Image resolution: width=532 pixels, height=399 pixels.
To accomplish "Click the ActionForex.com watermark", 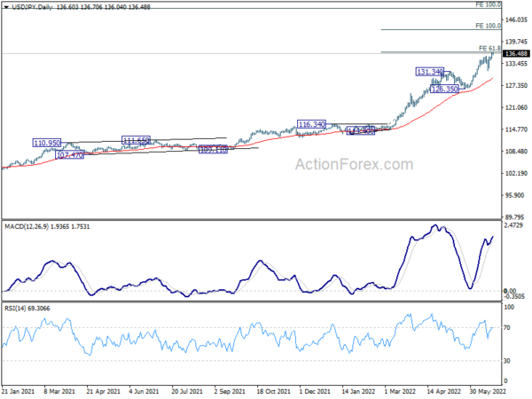I will coord(354,164).
